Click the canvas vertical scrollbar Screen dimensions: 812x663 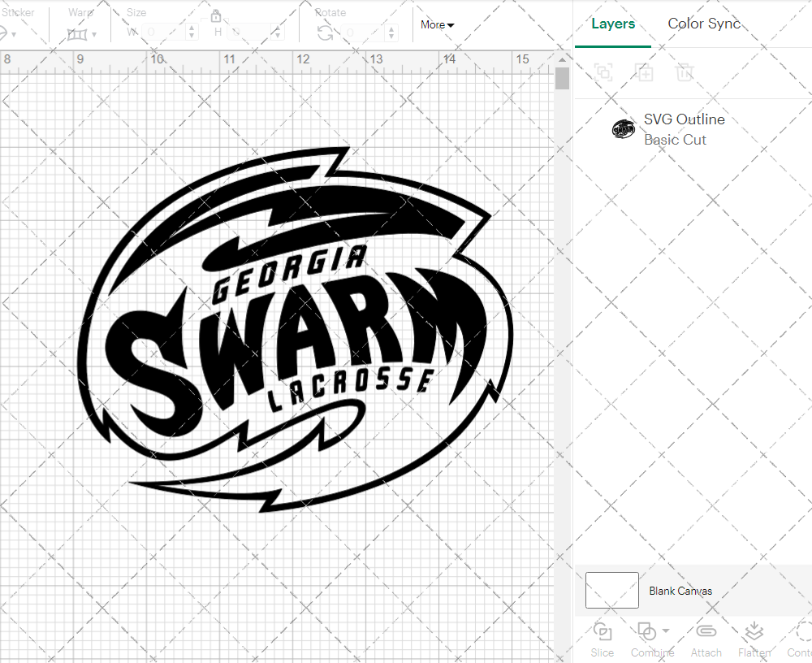point(561,77)
